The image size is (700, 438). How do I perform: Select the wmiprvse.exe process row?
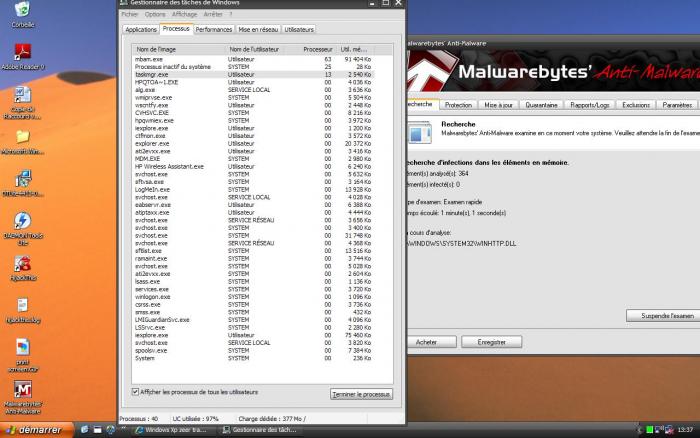(253, 97)
